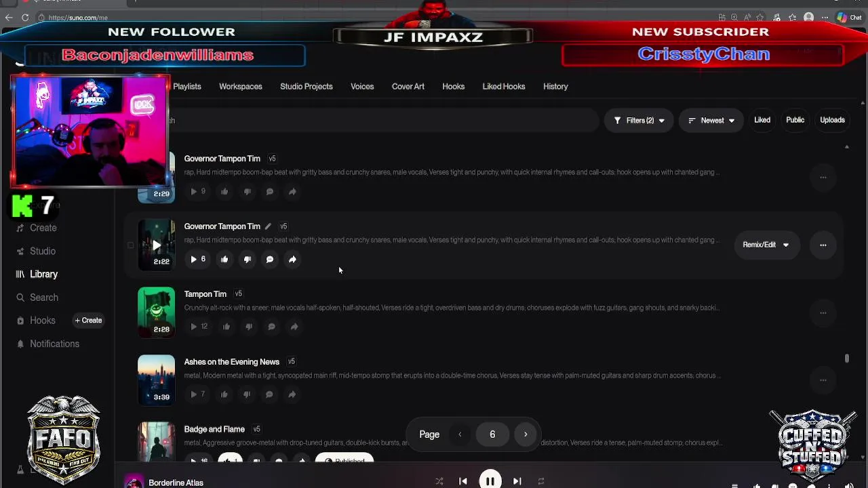Image resolution: width=868 pixels, height=488 pixels.
Task: Open the Playlists tab
Action: click(x=187, y=87)
